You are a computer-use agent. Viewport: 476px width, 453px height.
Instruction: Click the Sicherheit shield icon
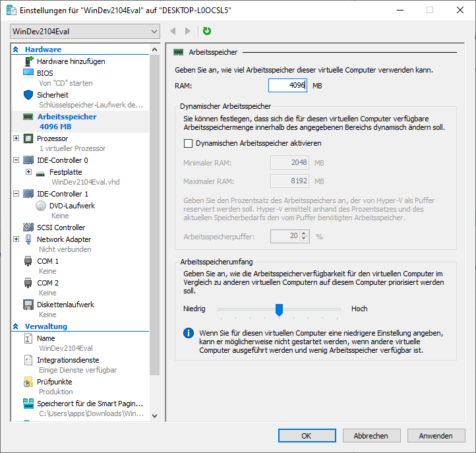point(28,95)
